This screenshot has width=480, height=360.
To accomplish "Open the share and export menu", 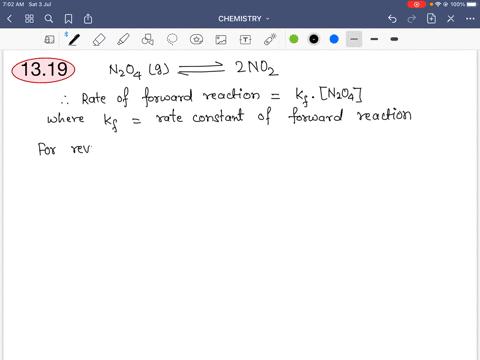I will click(88, 19).
